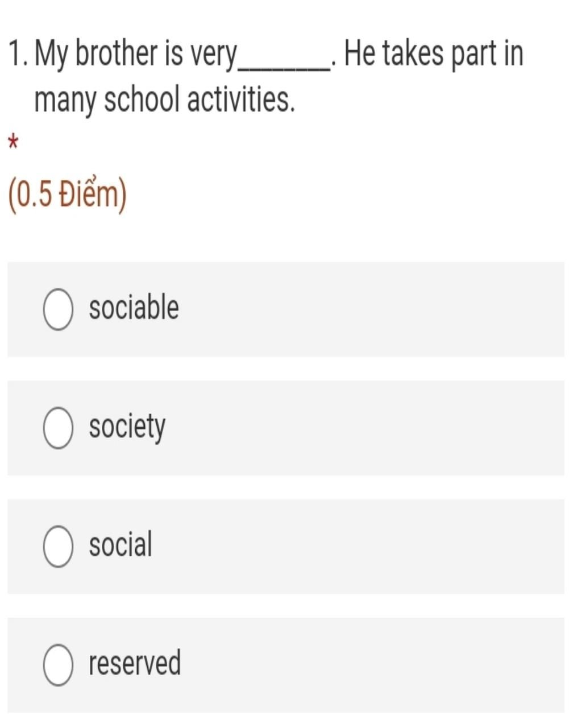Click the "social" answer label text
Viewport: 582px width, 728px height.
click(120, 544)
